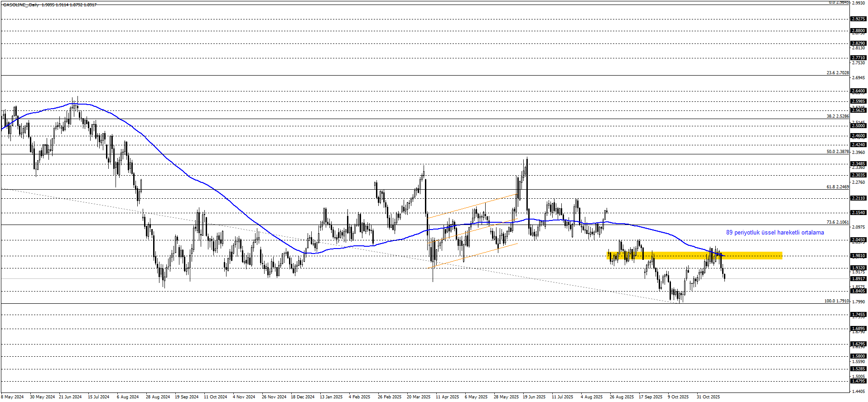Click the 2.6945 price axis value
Screen dimensions: 868x402
(x=858, y=78)
